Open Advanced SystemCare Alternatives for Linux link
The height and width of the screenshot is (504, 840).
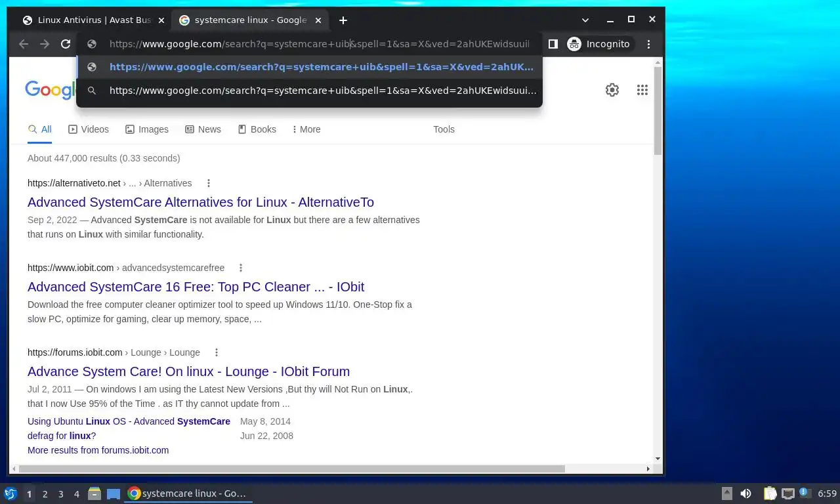click(201, 202)
